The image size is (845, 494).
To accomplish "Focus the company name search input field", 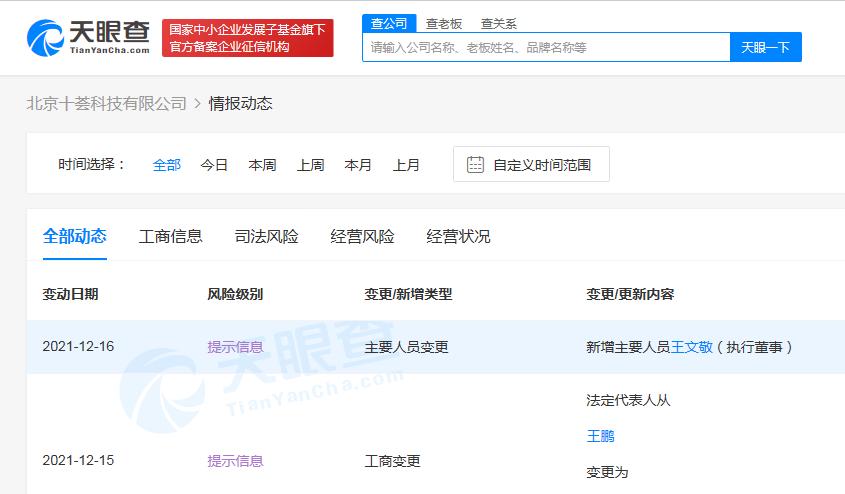I will pyautogui.click(x=546, y=47).
